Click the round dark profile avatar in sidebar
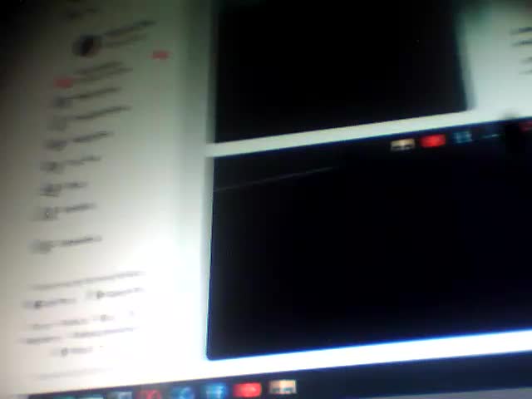The width and height of the screenshot is (532, 399). pyautogui.click(x=86, y=45)
